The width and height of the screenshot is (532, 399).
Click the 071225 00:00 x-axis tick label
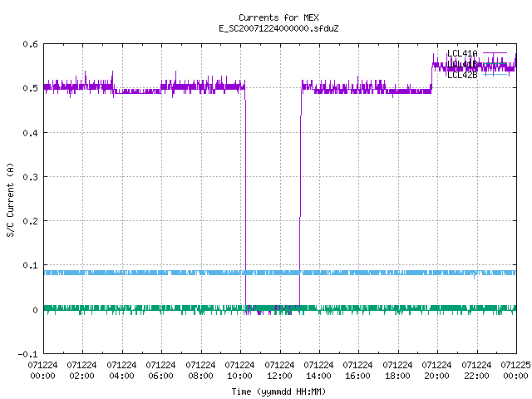pyautogui.click(x=515, y=371)
